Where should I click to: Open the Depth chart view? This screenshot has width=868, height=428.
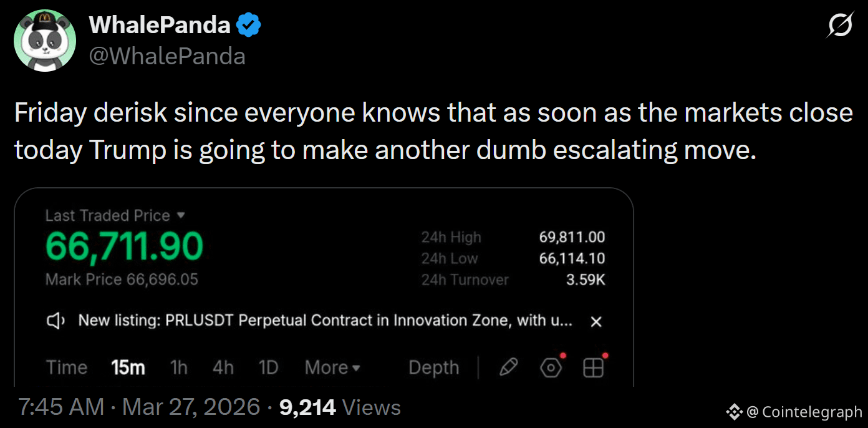pos(433,367)
